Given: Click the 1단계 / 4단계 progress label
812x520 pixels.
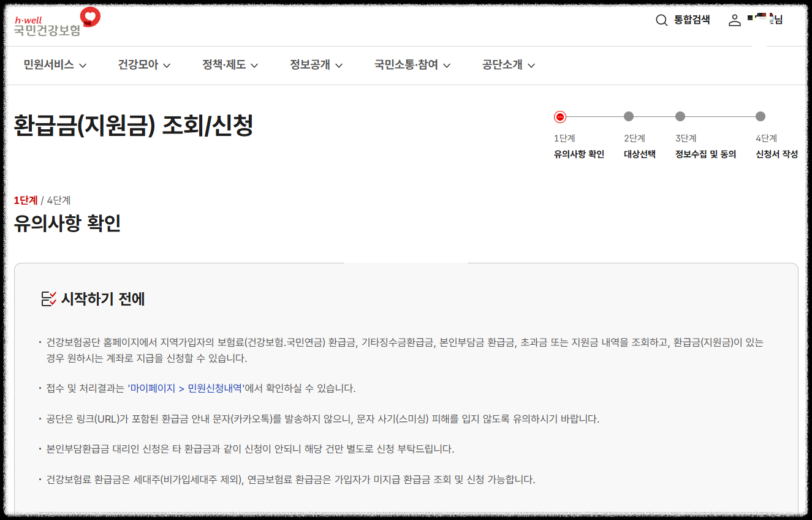Looking at the screenshot, I should (42, 200).
